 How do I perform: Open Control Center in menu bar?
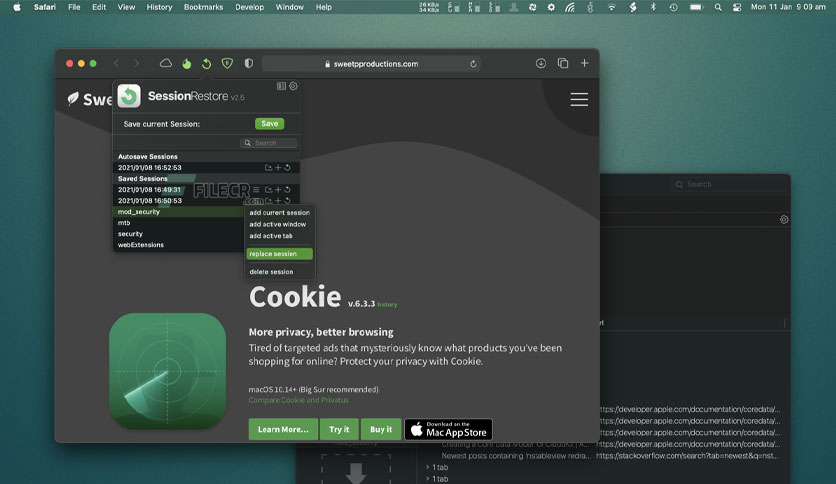tap(737, 7)
